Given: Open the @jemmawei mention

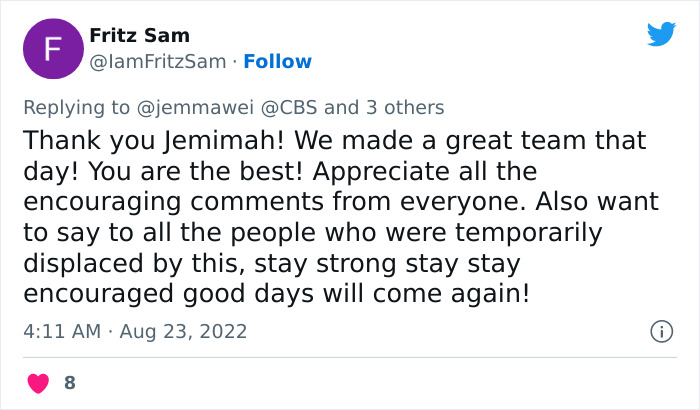Looking at the screenshot, I should pyautogui.click(x=196, y=107).
